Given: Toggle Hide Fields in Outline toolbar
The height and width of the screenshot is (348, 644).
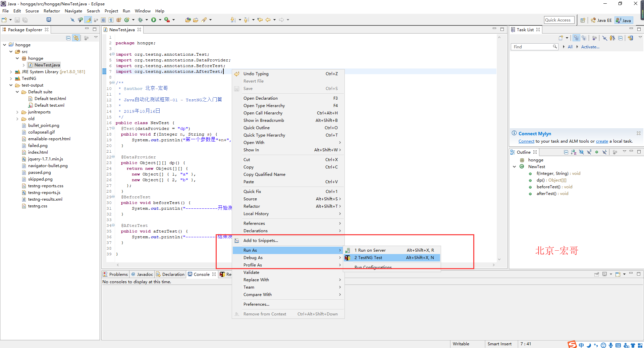Looking at the screenshot, I should 581,152.
